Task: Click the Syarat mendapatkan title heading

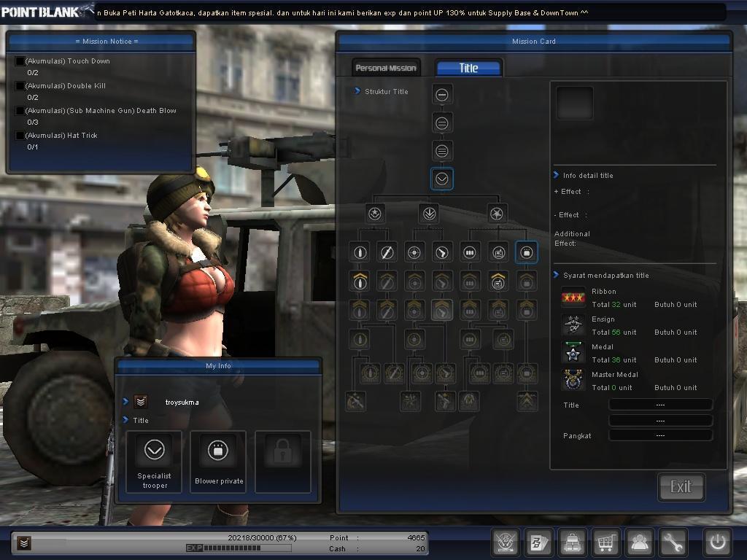Action: tap(606, 275)
